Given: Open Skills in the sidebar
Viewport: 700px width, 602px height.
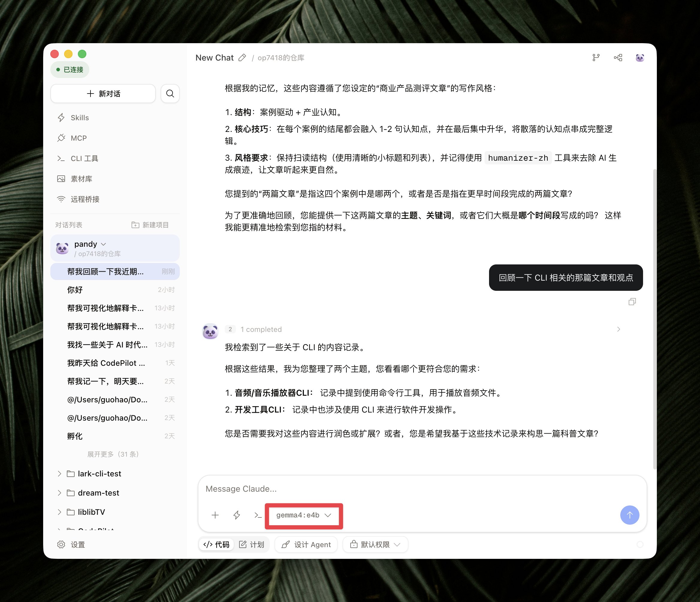Looking at the screenshot, I should [80, 118].
